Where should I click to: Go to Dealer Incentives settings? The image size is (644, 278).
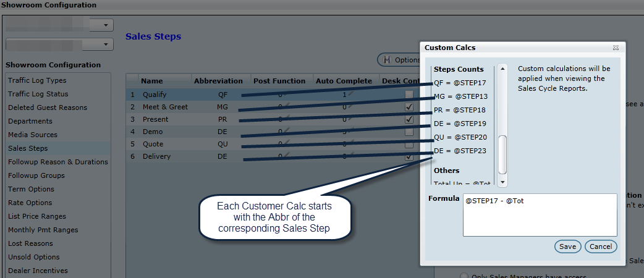tap(38, 271)
